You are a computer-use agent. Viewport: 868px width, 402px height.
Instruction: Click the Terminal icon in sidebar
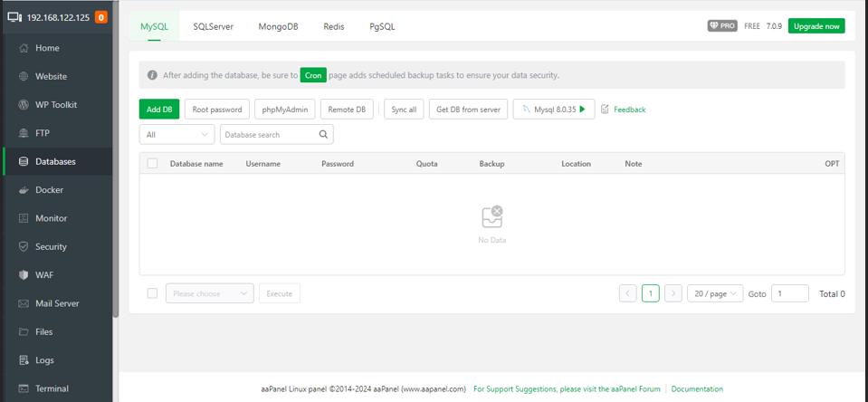(24, 388)
